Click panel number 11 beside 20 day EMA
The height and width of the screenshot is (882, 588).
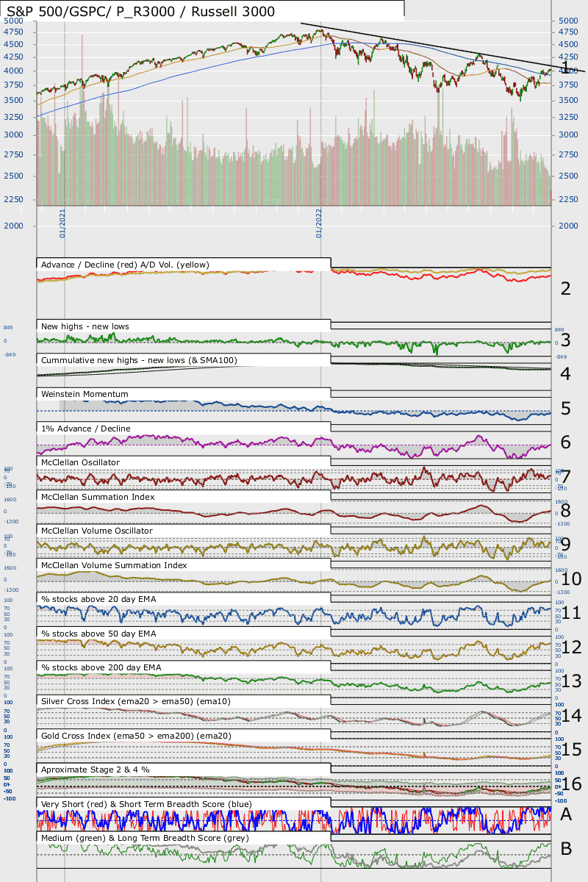click(x=571, y=613)
